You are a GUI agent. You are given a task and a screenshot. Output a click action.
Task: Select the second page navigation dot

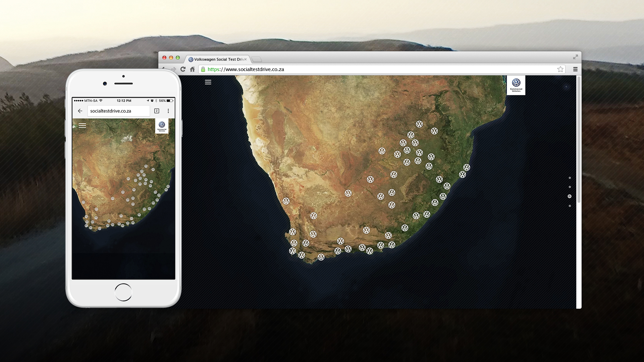pyautogui.click(x=570, y=187)
